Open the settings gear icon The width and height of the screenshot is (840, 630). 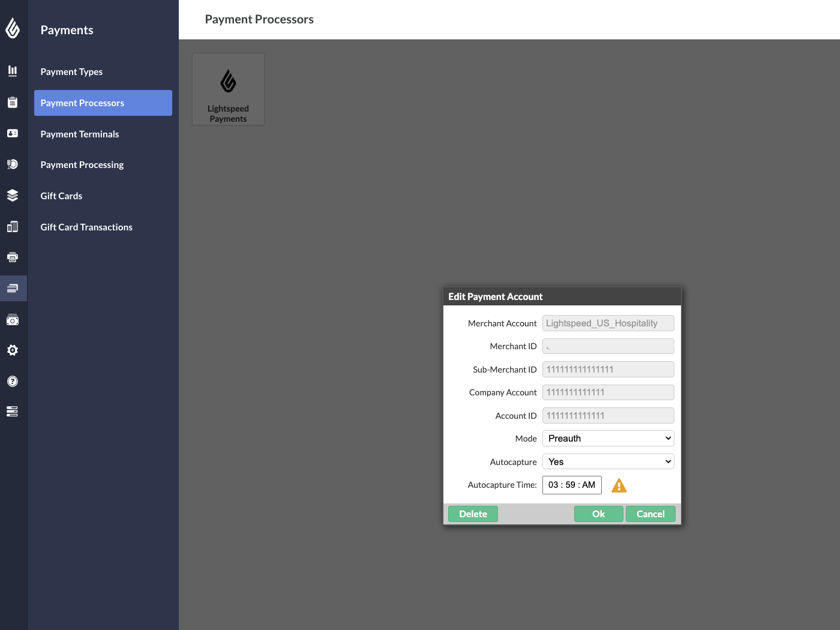tap(13, 350)
